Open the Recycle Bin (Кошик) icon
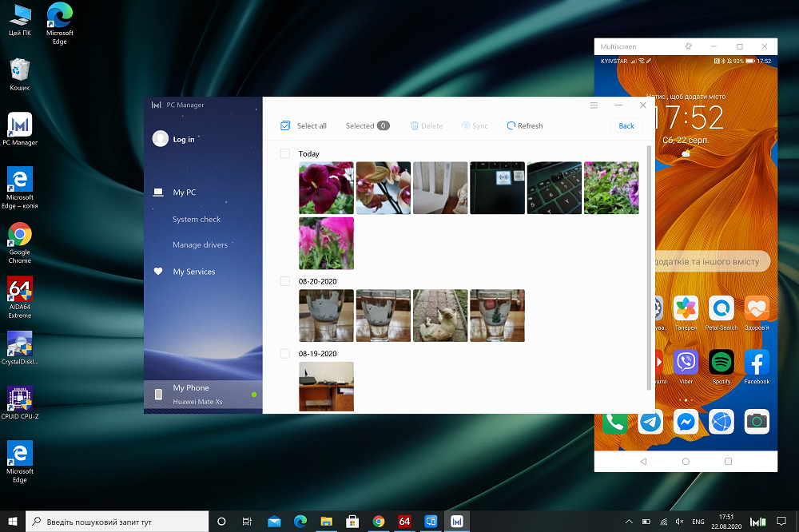Viewport: 799px width, 532px height. pyautogui.click(x=20, y=74)
